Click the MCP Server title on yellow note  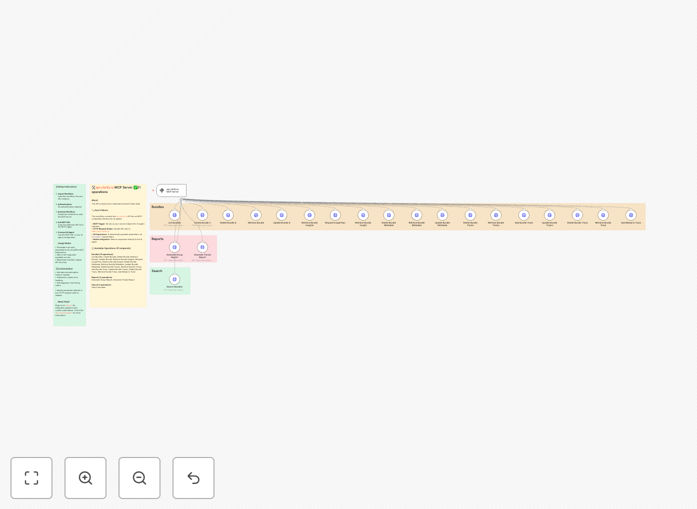point(116,189)
